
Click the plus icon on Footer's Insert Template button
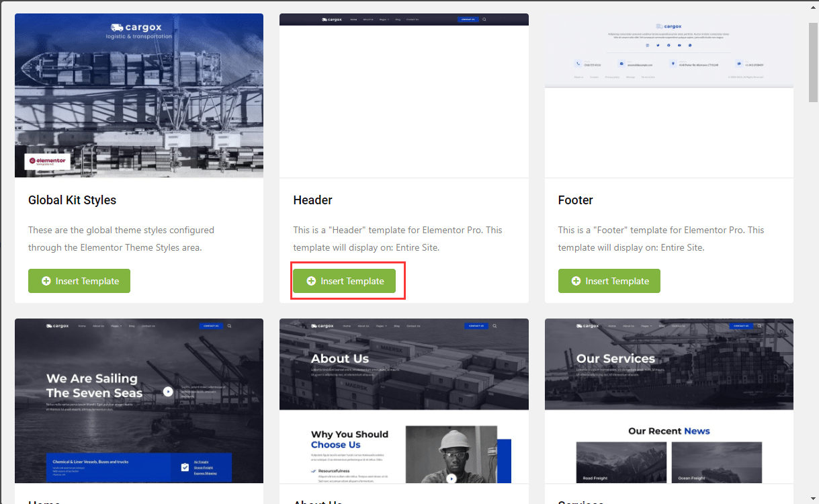[x=576, y=281]
